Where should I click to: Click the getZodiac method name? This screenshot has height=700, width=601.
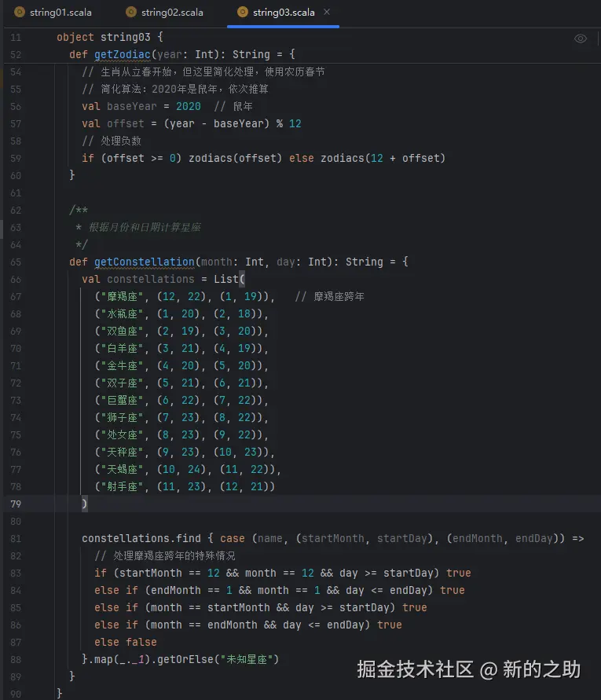click(123, 54)
